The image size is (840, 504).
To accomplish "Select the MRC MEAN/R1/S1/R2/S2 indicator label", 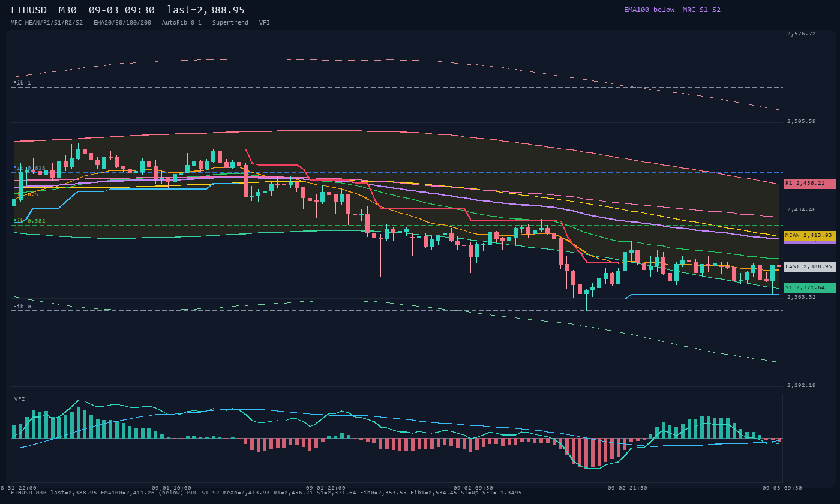I will coord(47,23).
